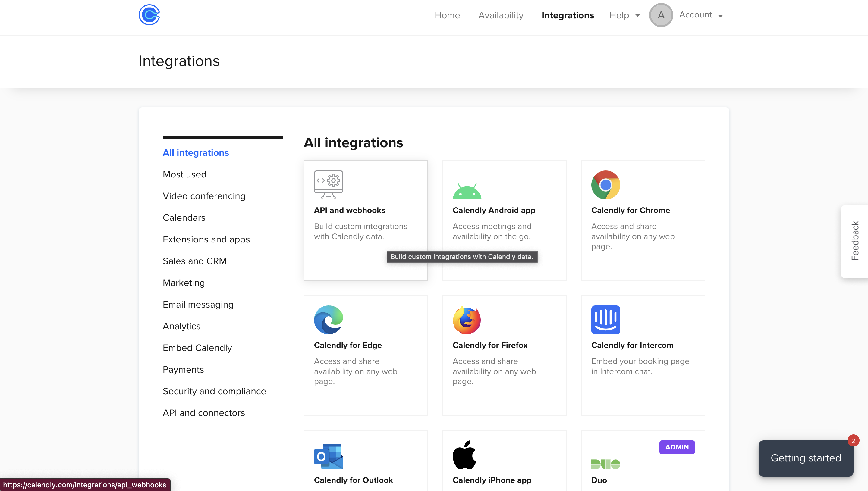868x491 pixels.
Task: Expand the Help dropdown menu
Action: pyautogui.click(x=624, y=15)
